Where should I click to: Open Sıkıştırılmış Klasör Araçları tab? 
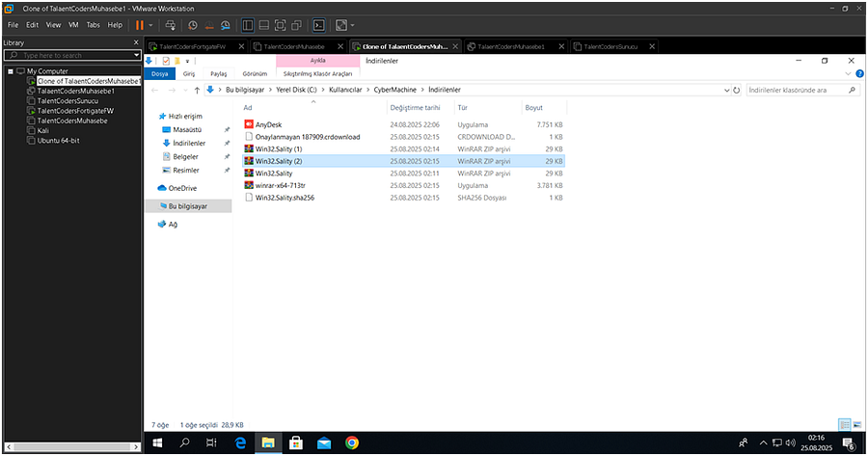317,73
